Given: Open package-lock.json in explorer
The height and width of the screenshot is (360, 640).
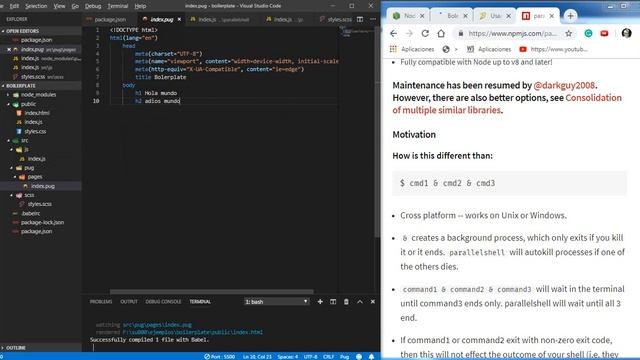Looking at the screenshot, I should point(42,222).
